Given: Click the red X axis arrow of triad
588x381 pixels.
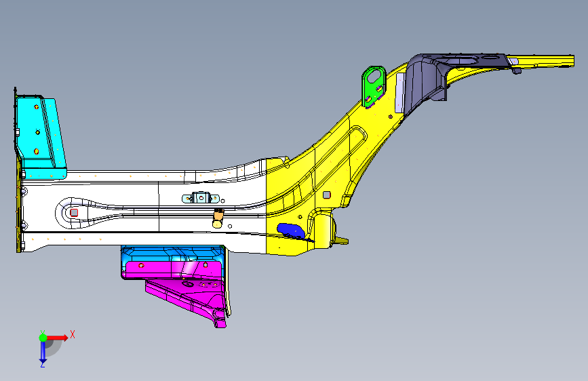Looking at the screenshot, I should [58, 338].
